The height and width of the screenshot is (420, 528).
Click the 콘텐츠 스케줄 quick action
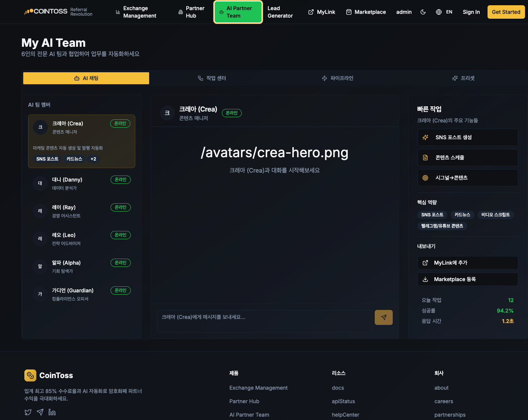click(x=468, y=158)
